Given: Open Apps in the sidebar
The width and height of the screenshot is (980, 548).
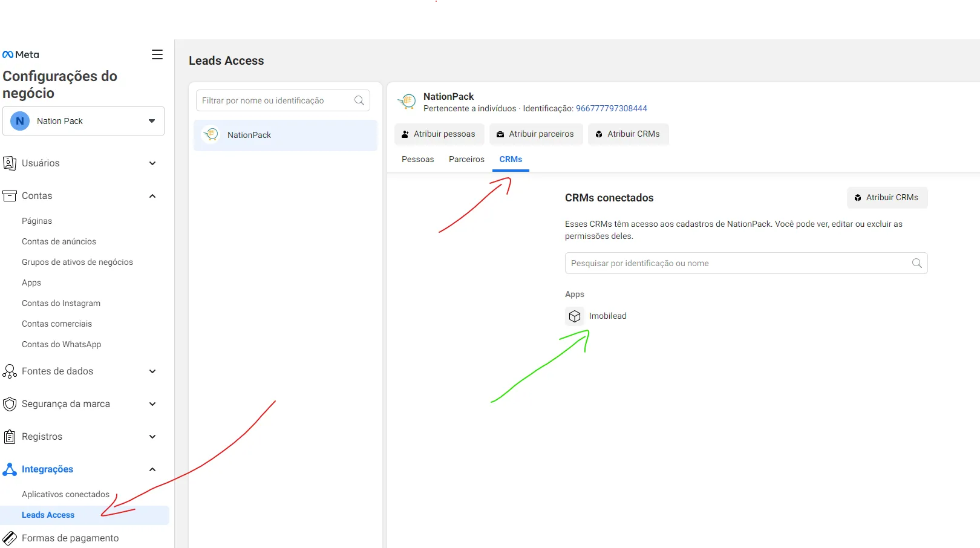Looking at the screenshot, I should [x=31, y=283].
